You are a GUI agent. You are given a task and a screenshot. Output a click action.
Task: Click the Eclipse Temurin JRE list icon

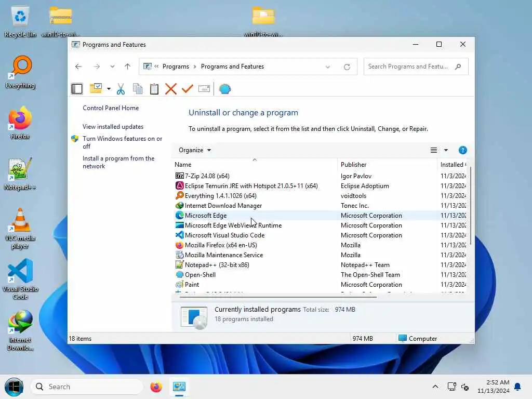[179, 185]
